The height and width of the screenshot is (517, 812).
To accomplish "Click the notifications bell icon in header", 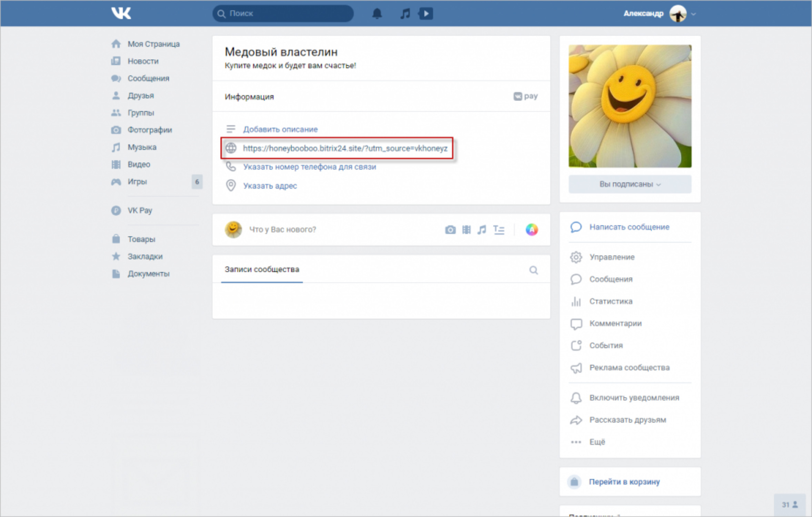I will coord(377,14).
